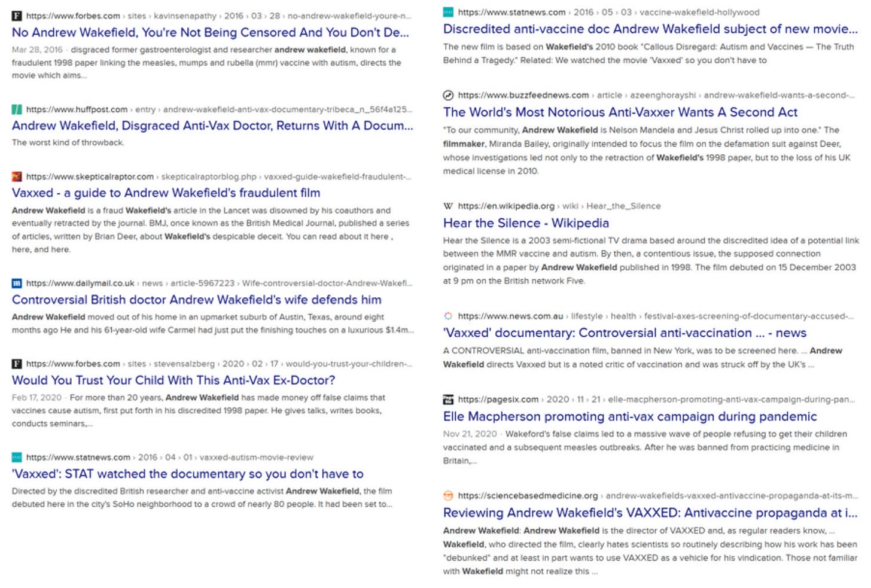This screenshot has width=871, height=588.
Task: Click the STAT favicon beside vaccine-wakefield-hollywood
Action: coord(448,12)
